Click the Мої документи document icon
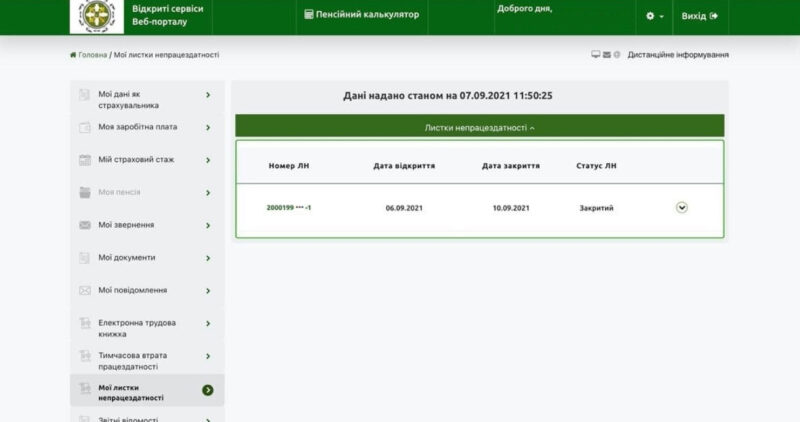The width and height of the screenshot is (800, 422). click(x=85, y=257)
